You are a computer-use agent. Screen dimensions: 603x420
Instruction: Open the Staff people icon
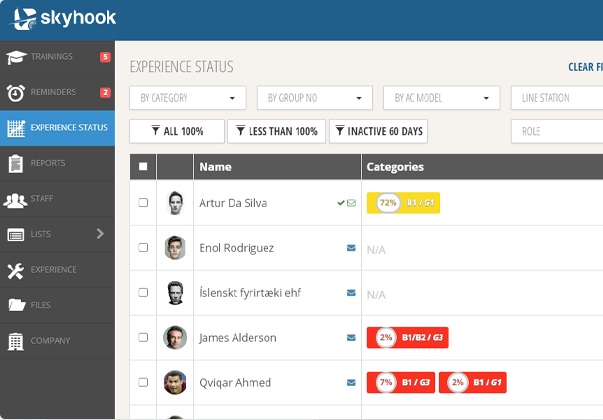click(15, 199)
